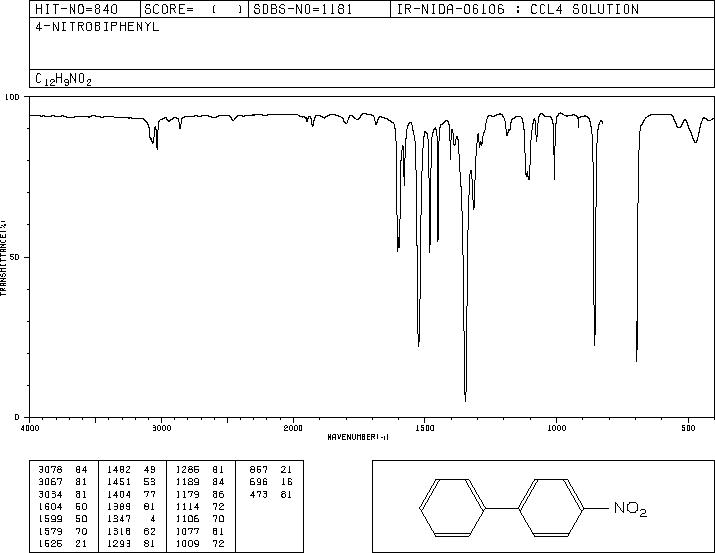
Task: Click the 50 transmittance axis label
Action: tap(15, 257)
